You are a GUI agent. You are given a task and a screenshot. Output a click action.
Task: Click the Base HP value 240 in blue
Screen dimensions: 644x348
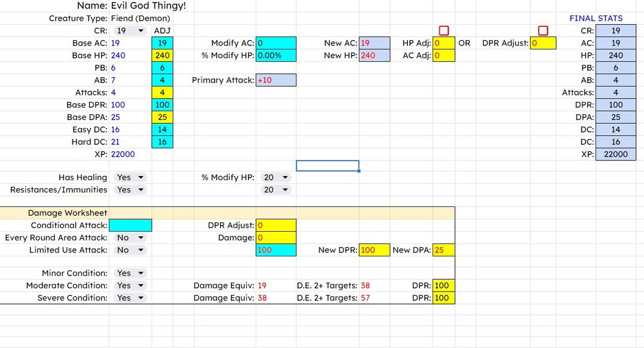[118, 55]
